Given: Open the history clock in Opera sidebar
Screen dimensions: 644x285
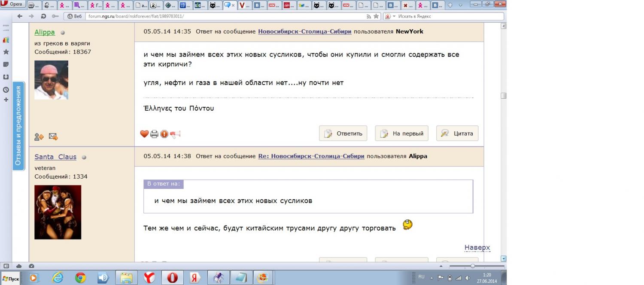Looking at the screenshot, I should (x=6, y=90).
